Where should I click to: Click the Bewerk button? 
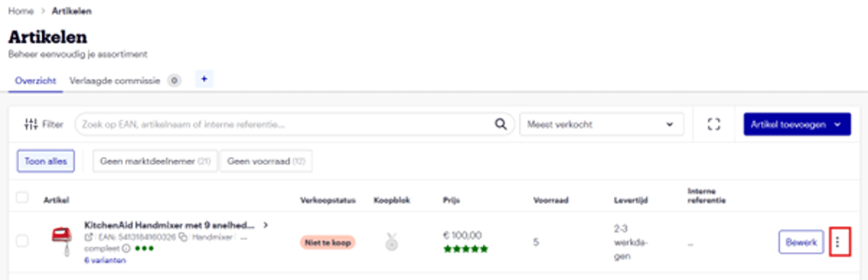[x=801, y=242]
